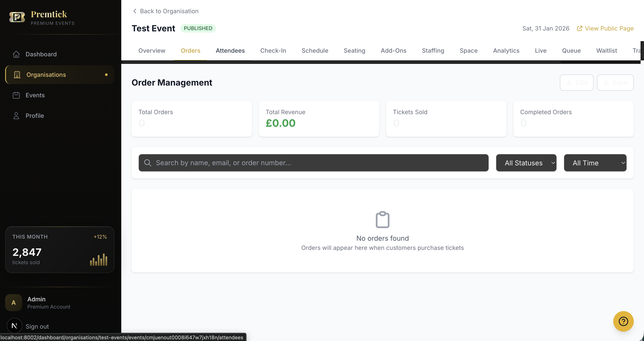The height and width of the screenshot is (341, 644).
Task: Click the Profile person icon
Action: [16, 116]
